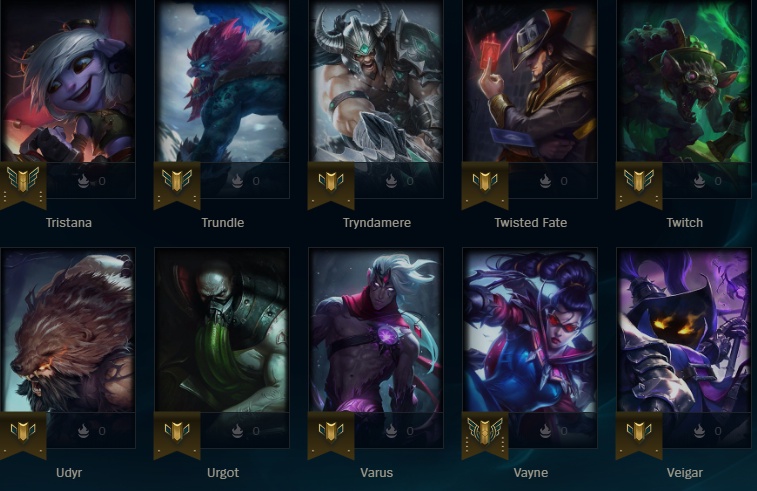Click Twisted Fate's chest flame icon
The height and width of the screenshot is (491, 757).
pos(545,181)
